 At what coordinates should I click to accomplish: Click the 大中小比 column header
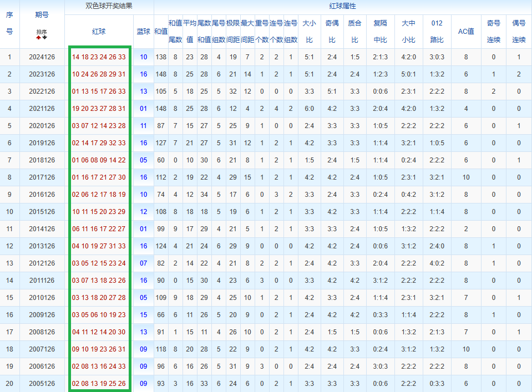click(408, 31)
